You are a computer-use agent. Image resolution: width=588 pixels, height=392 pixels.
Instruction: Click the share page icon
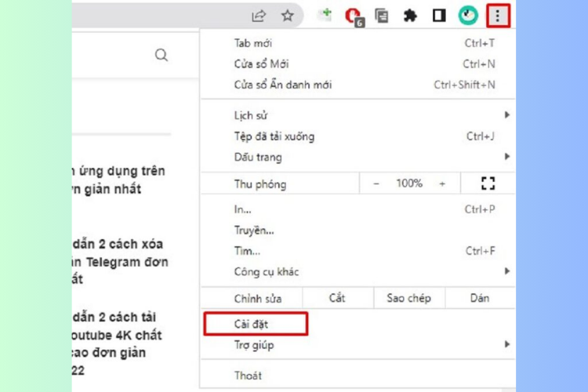tap(259, 16)
